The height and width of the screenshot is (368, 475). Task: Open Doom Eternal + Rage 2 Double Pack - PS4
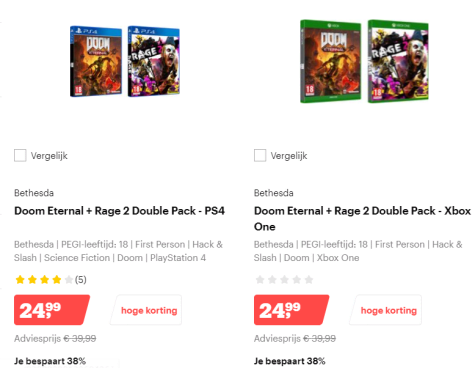pyautogui.click(x=119, y=211)
